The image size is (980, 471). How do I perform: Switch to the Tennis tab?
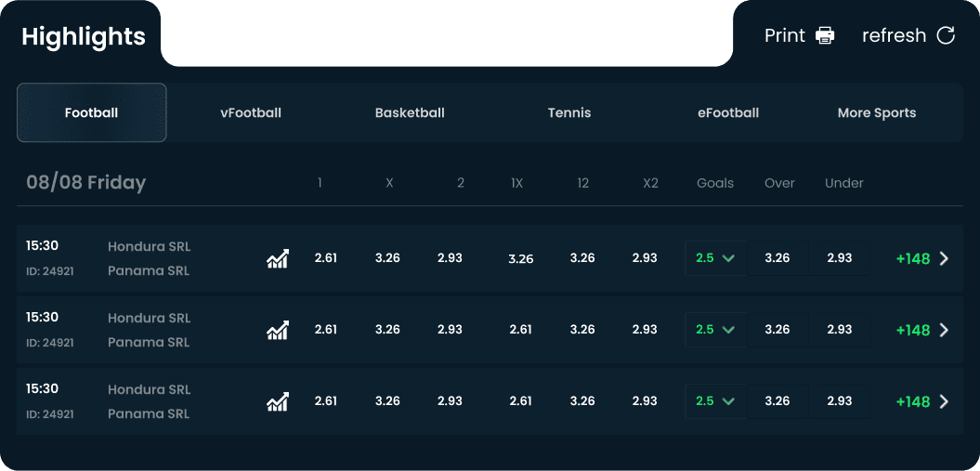tap(569, 113)
